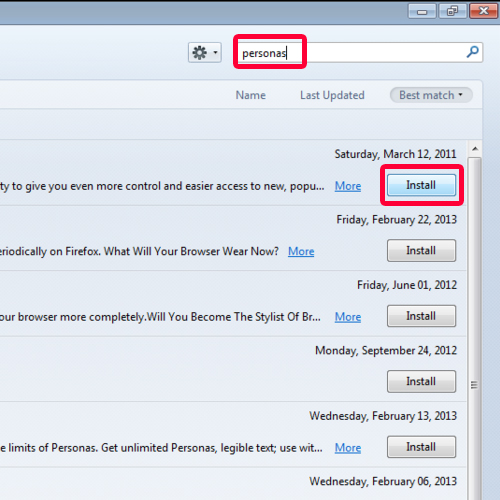
Task: Sort results by Last Updated
Action: (x=332, y=95)
